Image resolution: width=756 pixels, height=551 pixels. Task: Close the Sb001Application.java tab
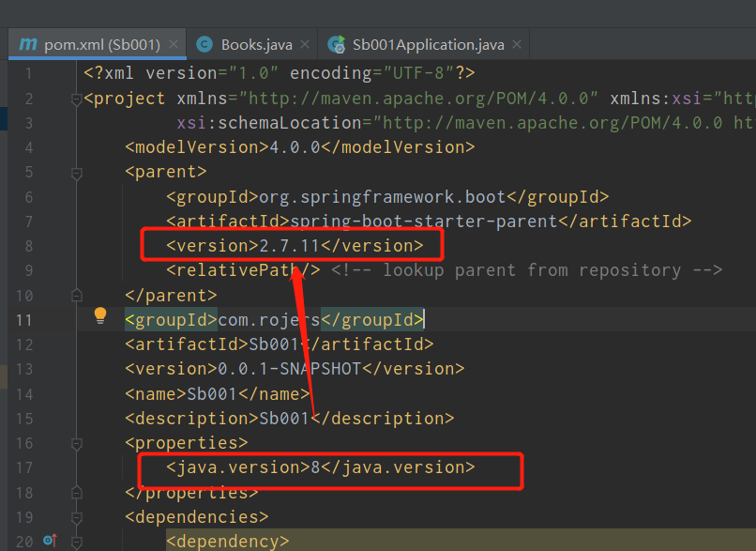pyautogui.click(x=517, y=44)
